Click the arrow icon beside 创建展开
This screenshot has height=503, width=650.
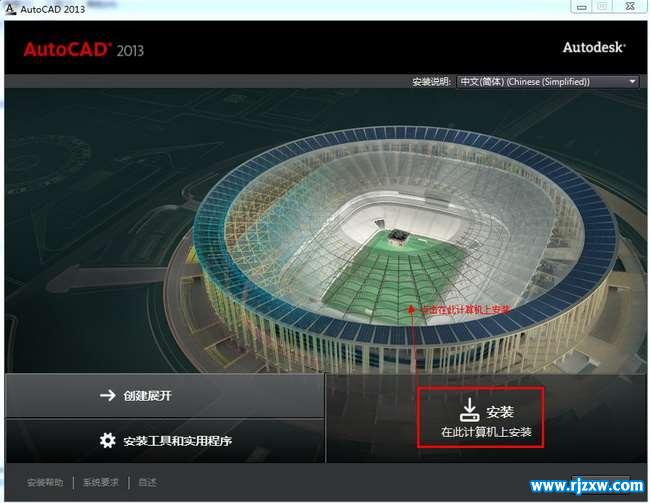(x=108, y=395)
